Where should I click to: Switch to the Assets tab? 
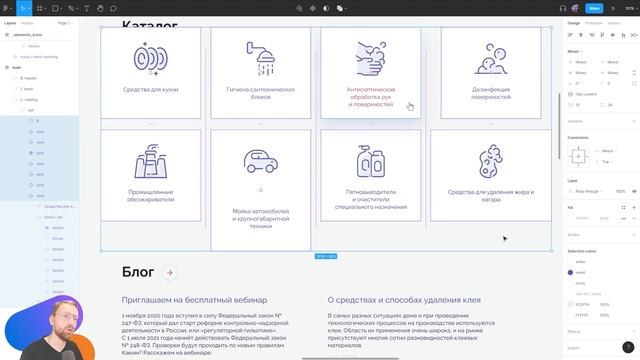pyautogui.click(x=27, y=23)
